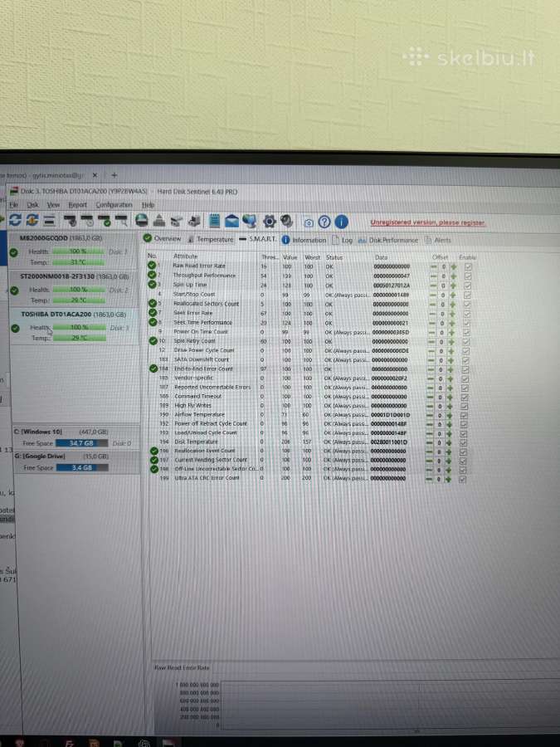Image resolution: width=560 pixels, height=747 pixels.
Task: Sort table by the Status column header
Action: (334, 257)
